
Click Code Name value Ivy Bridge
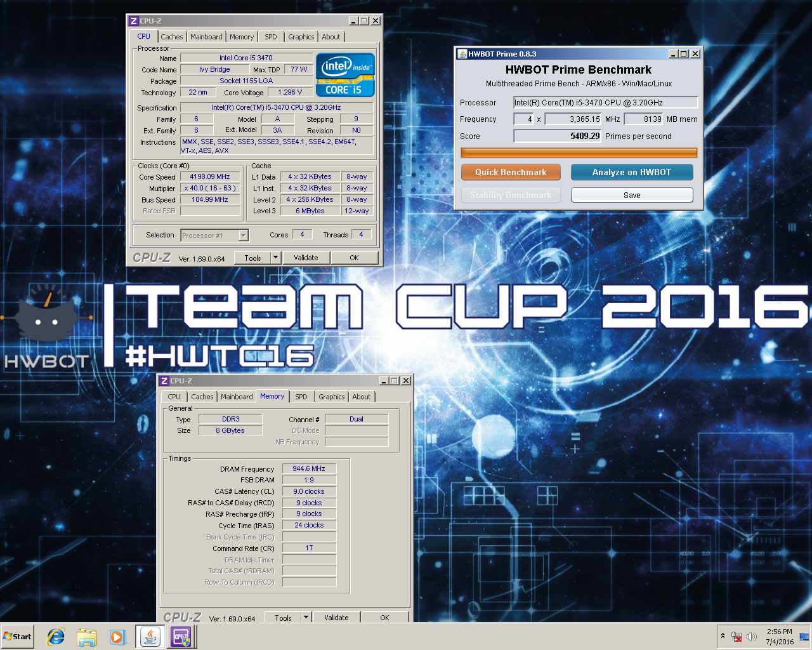[214, 69]
